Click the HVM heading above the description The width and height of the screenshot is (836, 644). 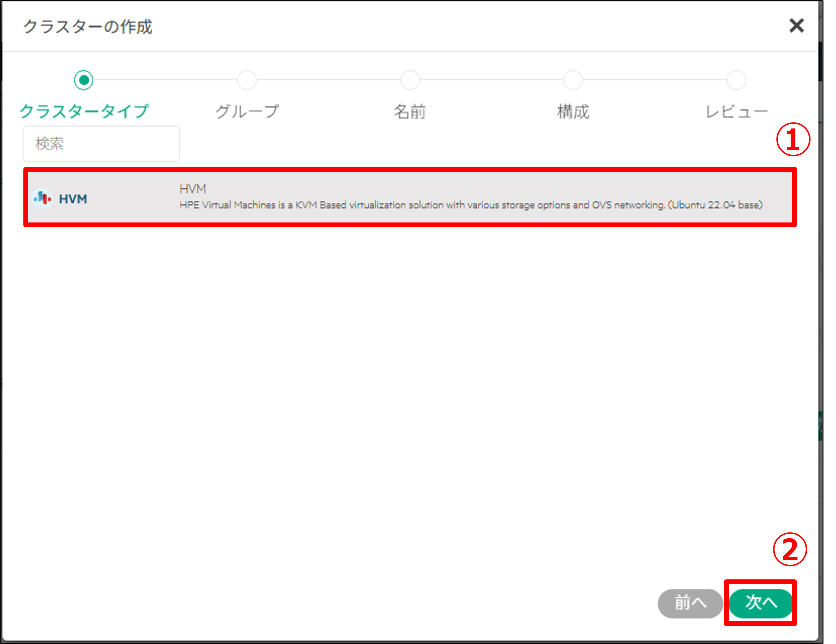192,189
